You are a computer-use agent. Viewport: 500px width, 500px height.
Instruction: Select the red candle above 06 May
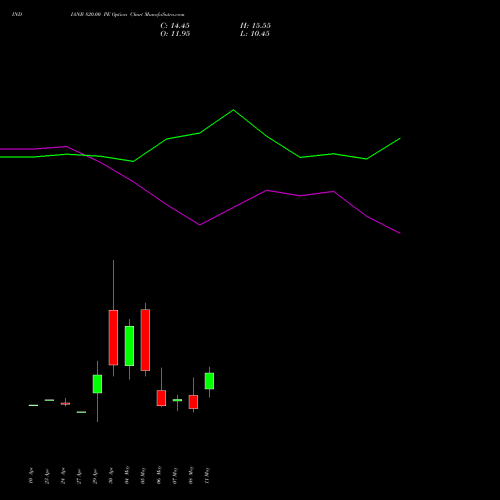(161, 398)
